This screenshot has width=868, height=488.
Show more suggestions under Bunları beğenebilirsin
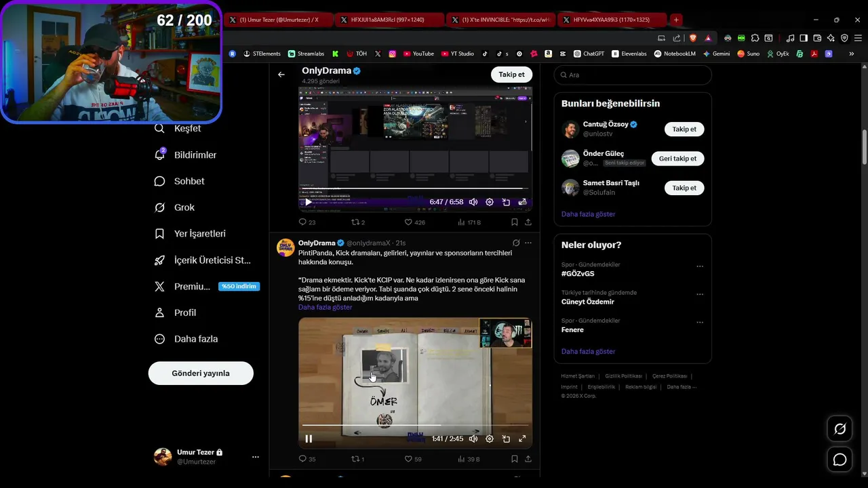(x=588, y=214)
